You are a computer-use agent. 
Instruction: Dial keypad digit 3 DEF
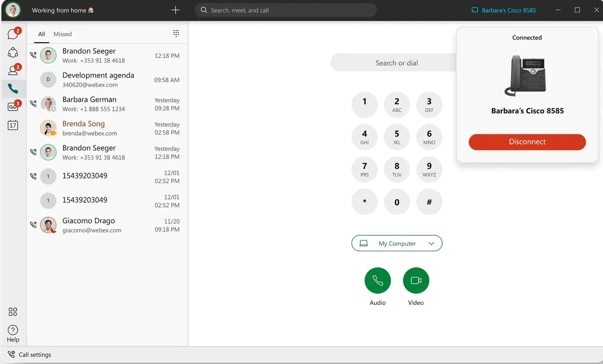429,105
